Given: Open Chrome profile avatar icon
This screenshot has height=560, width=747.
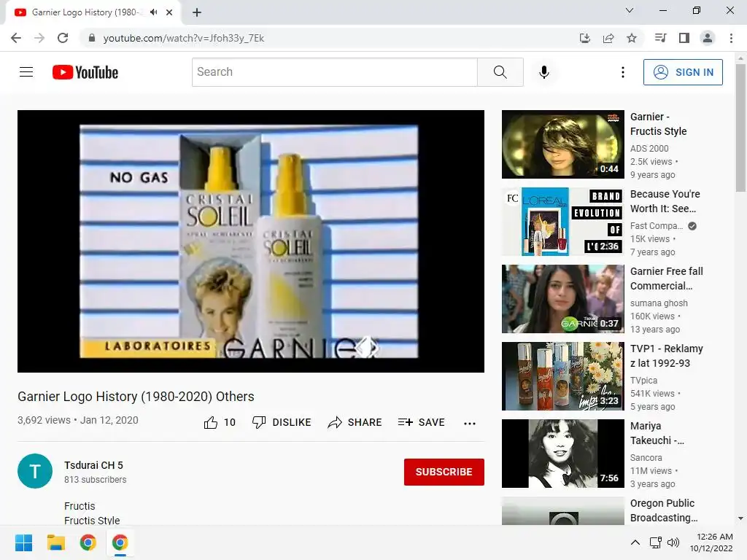Looking at the screenshot, I should coord(708,38).
